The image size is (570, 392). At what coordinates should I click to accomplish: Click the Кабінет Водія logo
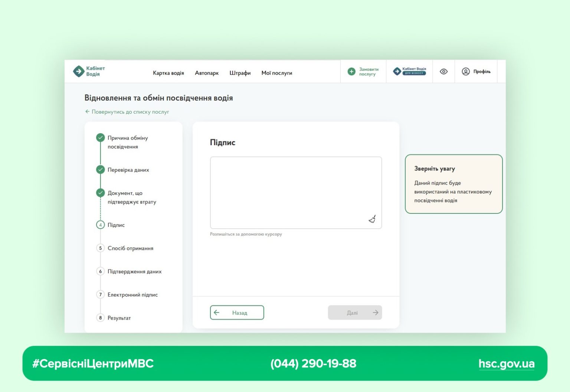pos(89,71)
